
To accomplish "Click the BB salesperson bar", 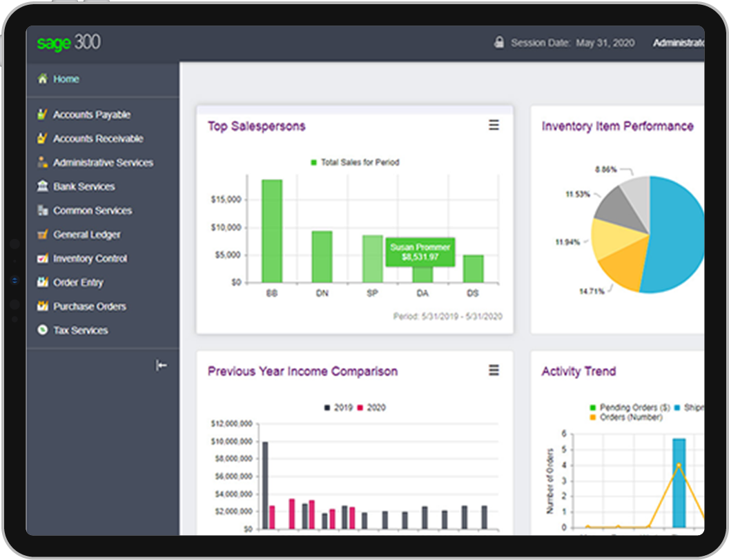I will [272, 231].
